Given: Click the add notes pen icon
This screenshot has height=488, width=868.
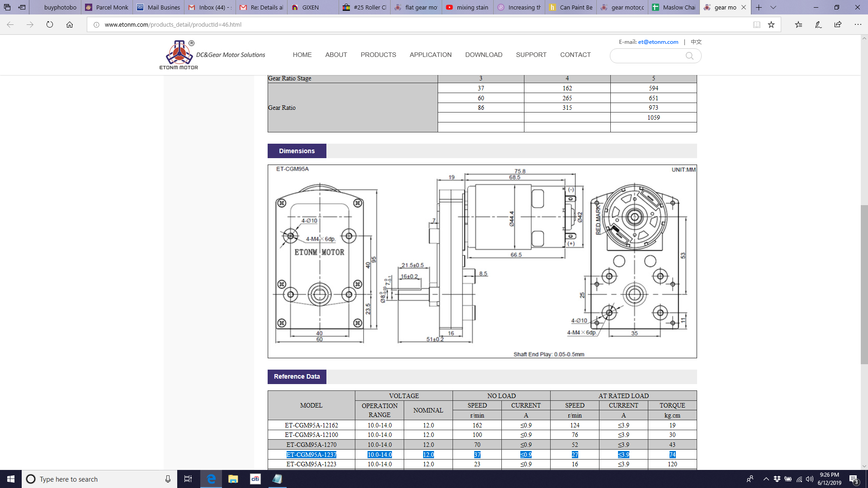Looking at the screenshot, I should coord(818,24).
